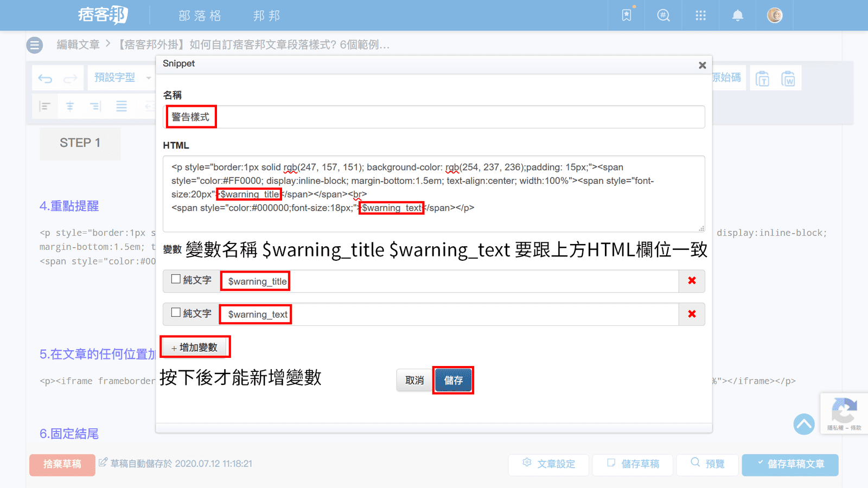Select the paste as plain text icon
The width and height of the screenshot is (868, 488).
coord(762,79)
